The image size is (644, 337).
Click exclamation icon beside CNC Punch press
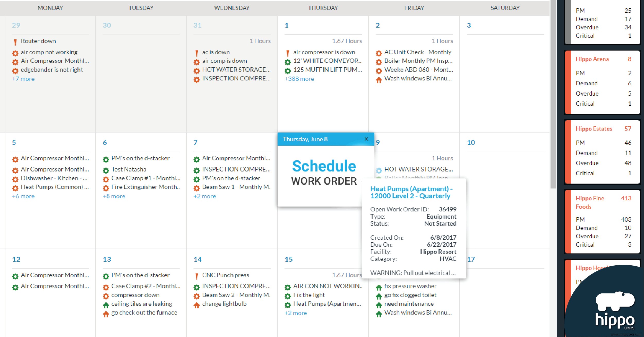pyautogui.click(x=197, y=276)
